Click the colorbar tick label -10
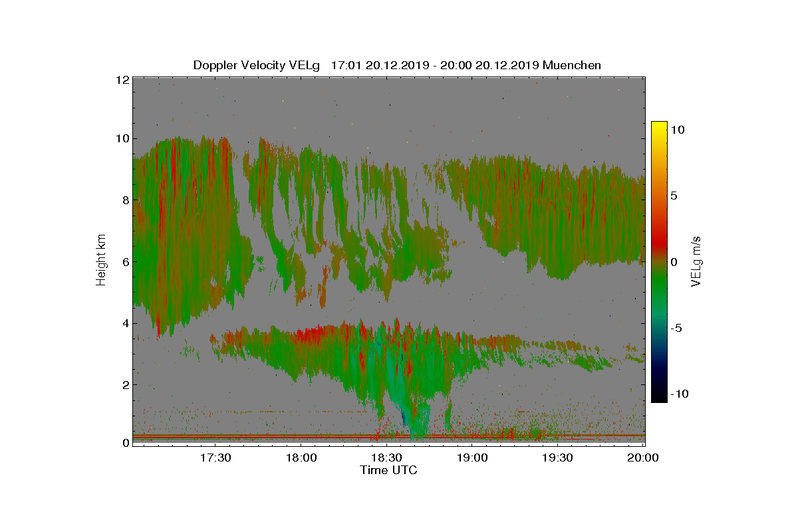This screenshot has width=798, height=532. point(680,394)
